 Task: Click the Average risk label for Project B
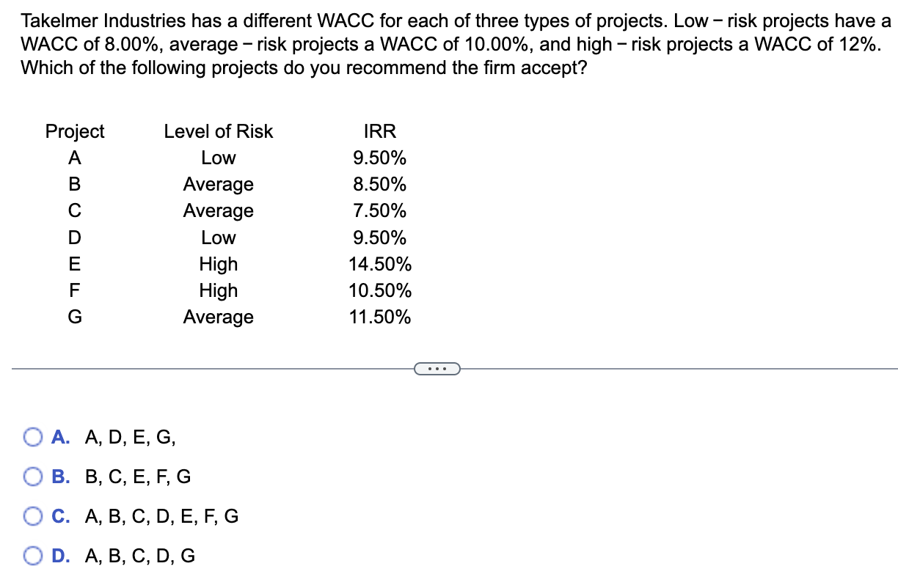[217, 184]
